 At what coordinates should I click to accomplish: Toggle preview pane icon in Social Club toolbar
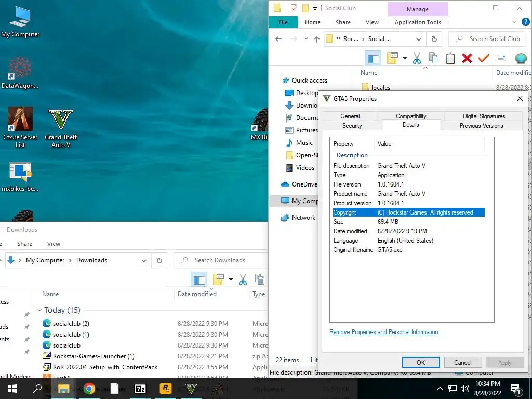tap(373, 58)
